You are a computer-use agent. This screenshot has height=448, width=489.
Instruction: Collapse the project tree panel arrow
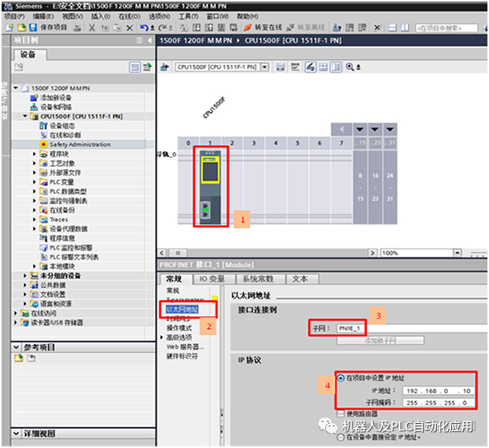149,40
